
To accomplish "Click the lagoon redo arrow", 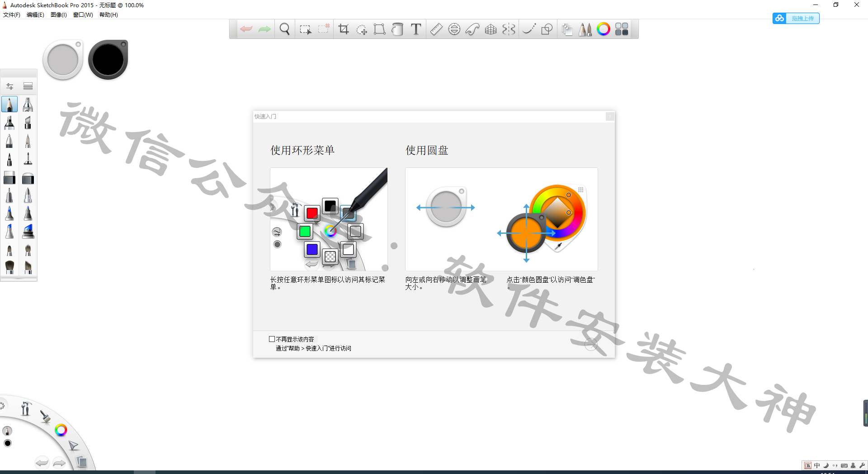I will click(59, 463).
